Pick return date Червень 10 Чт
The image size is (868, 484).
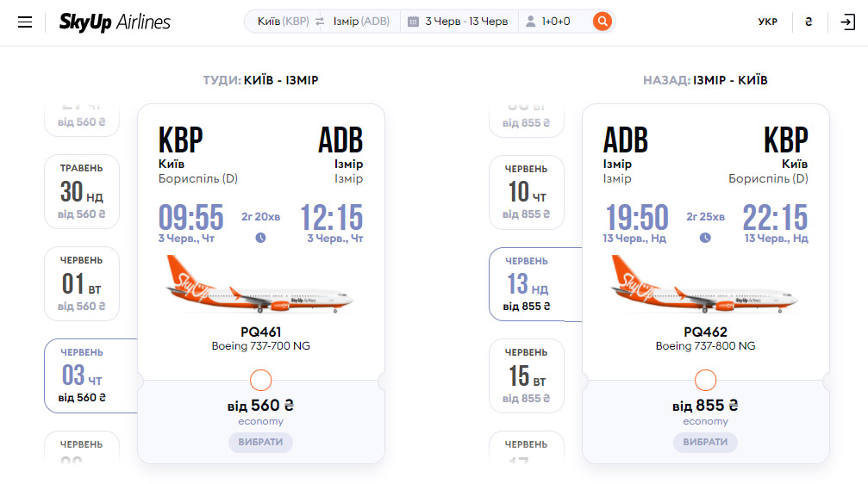(x=527, y=192)
